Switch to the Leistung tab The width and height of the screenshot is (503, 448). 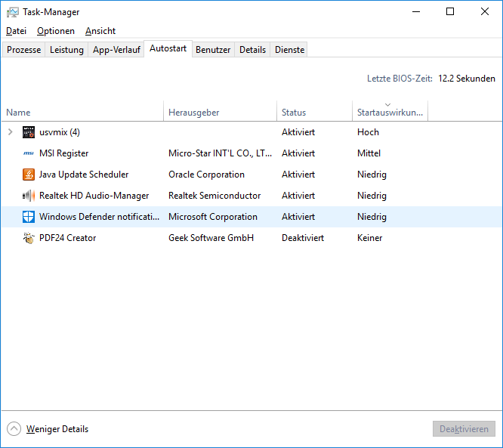[x=66, y=50]
